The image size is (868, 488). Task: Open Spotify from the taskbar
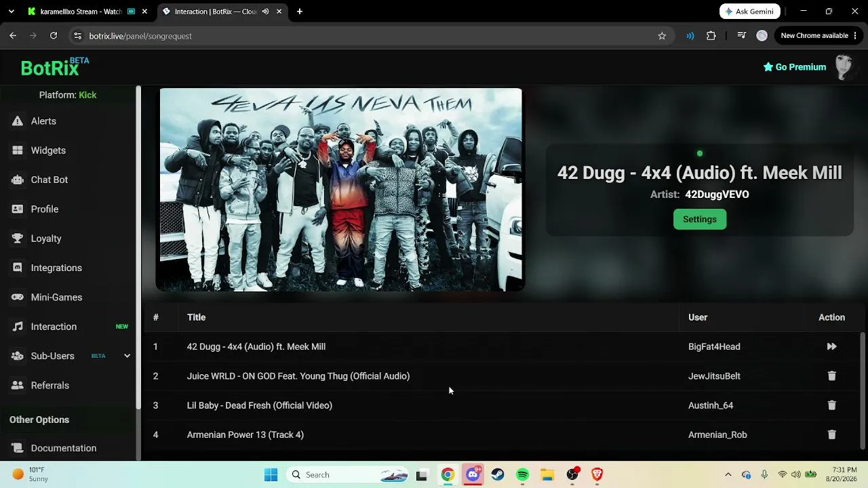tap(522, 474)
